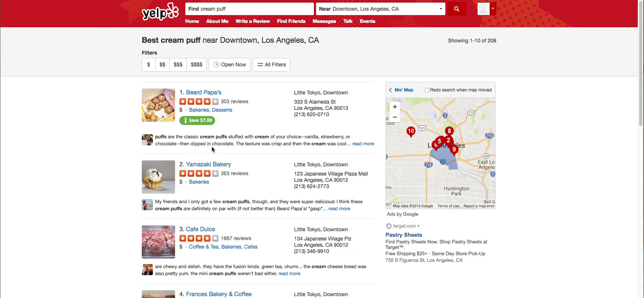Read more of Cafe Dulce review
The height and width of the screenshot is (298, 644).
coord(290,274)
